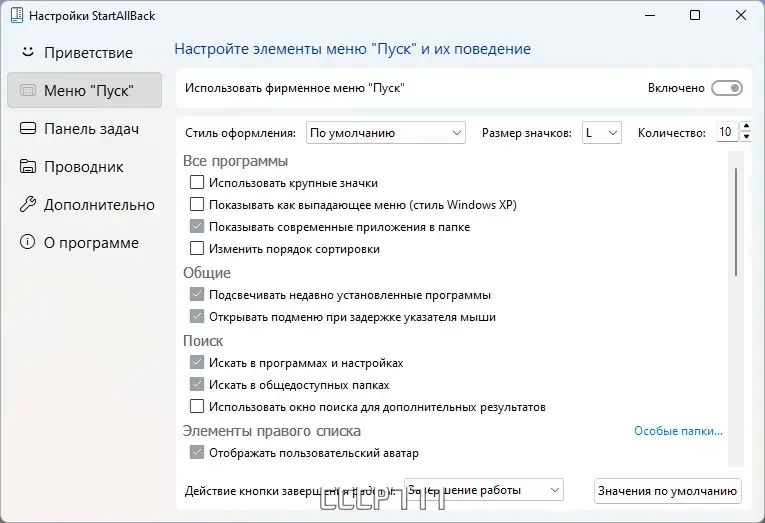The width and height of the screenshot is (765, 523).
Task: Open the Стиль оформления dropdown
Action: pos(385,133)
